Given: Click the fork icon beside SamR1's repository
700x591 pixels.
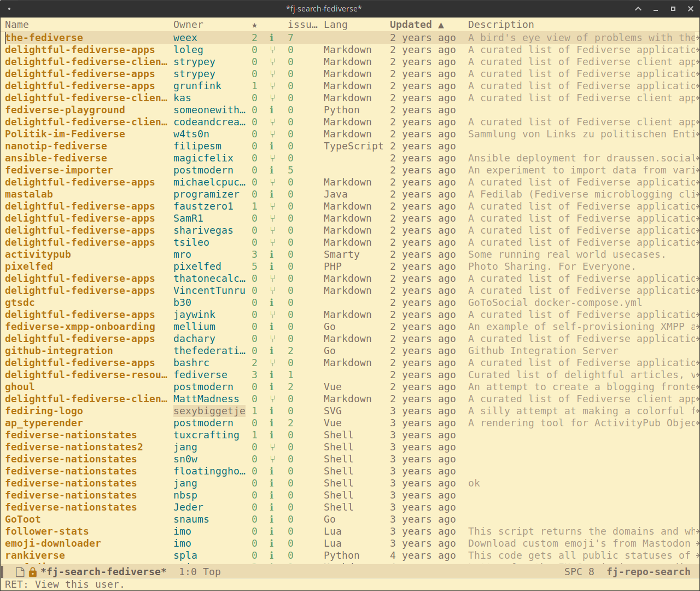Looking at the screenshot, I should pyautogui.click(x=272, y=218).
